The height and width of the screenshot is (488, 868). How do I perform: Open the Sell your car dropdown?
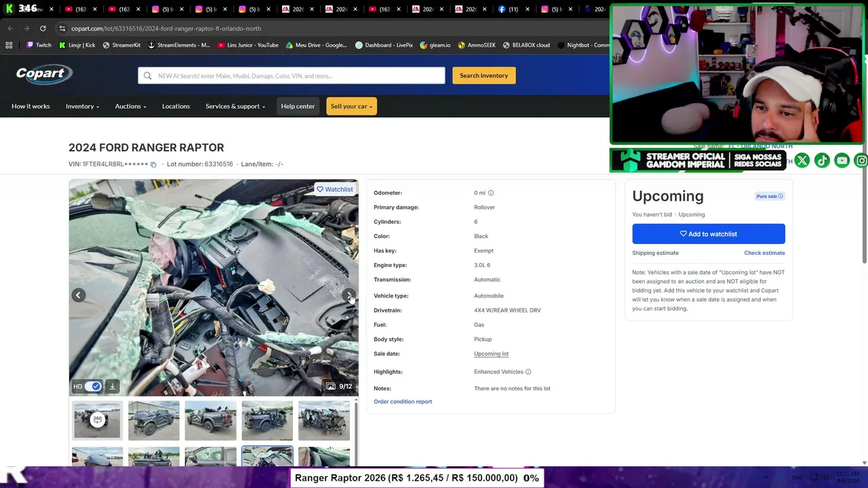(x=351, y=106)
